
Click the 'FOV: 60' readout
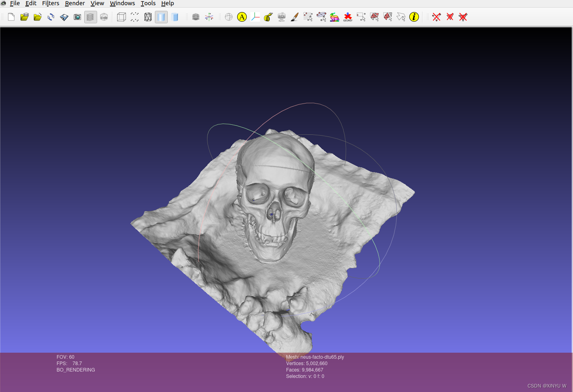pos(65,357)
